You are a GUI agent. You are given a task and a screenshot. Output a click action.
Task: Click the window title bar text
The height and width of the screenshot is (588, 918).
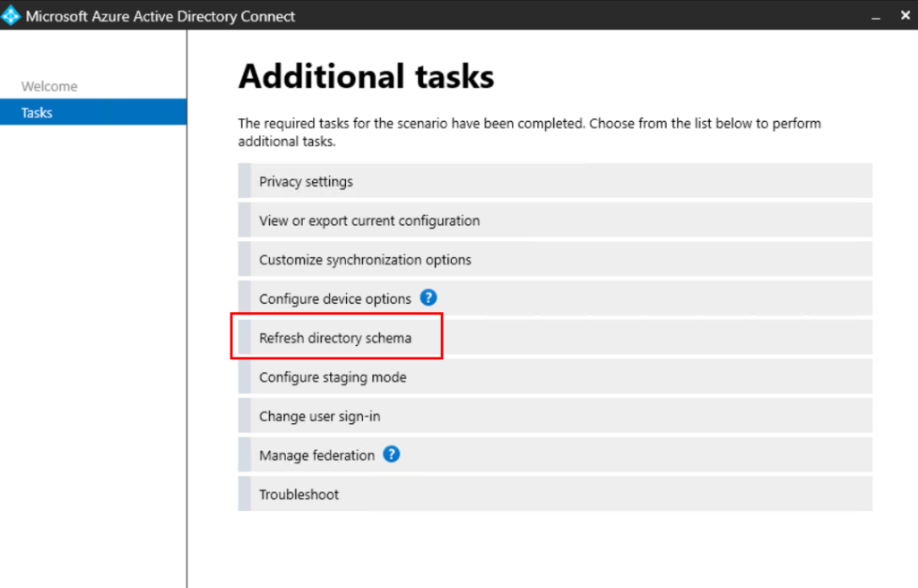(x=160, y=16)
